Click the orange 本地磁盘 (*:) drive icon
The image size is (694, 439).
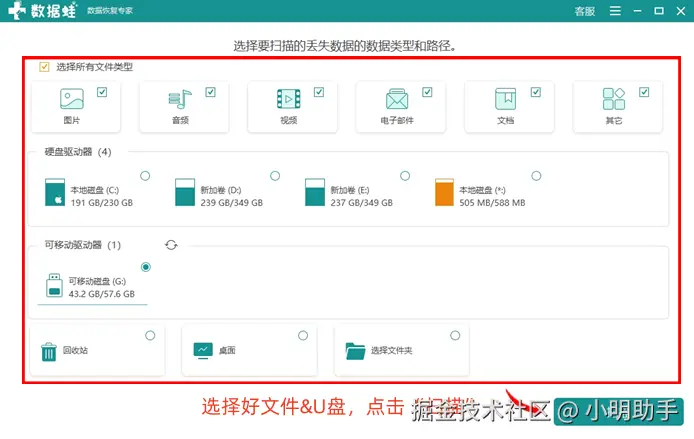(x=444, y=192)
